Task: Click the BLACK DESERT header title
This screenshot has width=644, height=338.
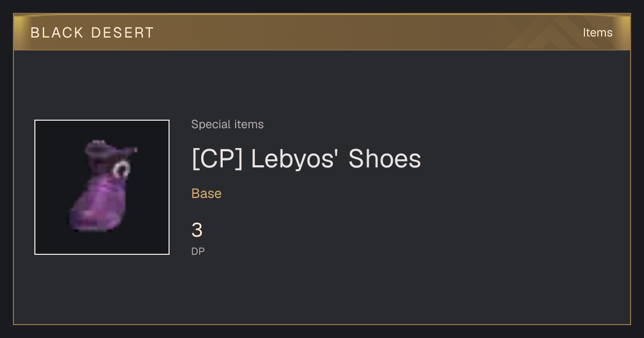Action: pyautogui.click(x=92, y=33)
